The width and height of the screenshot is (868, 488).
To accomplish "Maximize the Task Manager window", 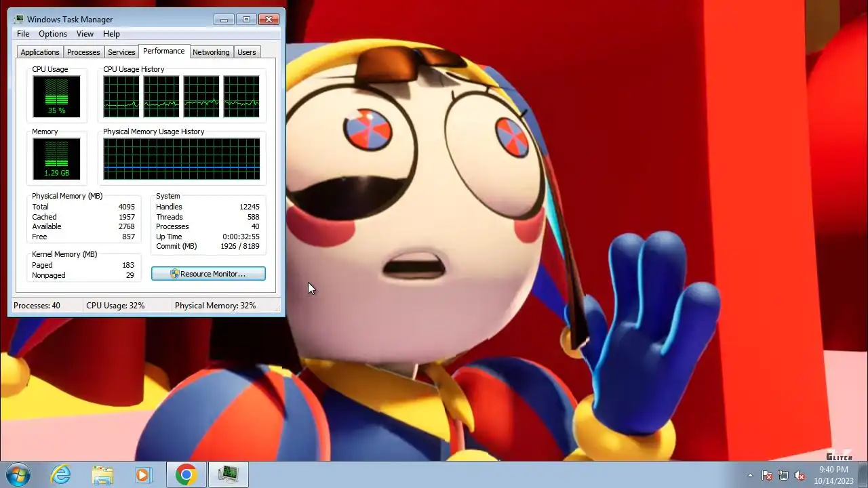I will coord(246,19).
